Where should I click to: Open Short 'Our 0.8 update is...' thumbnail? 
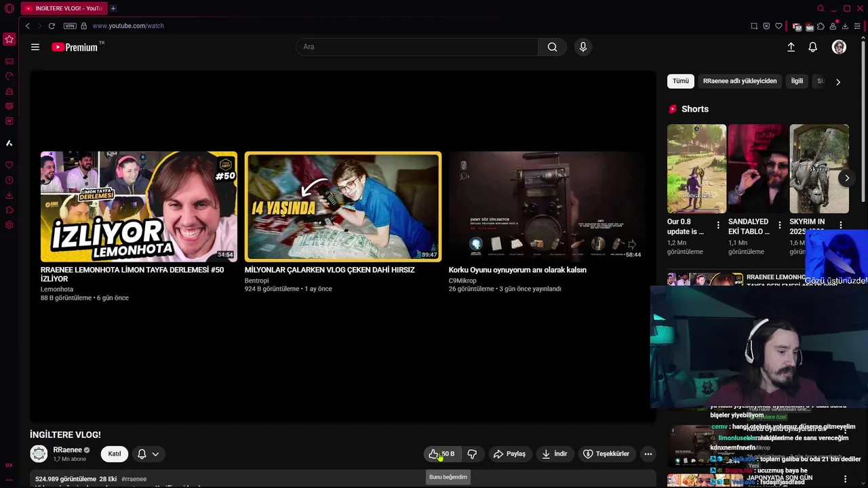[x=696, y=169]
